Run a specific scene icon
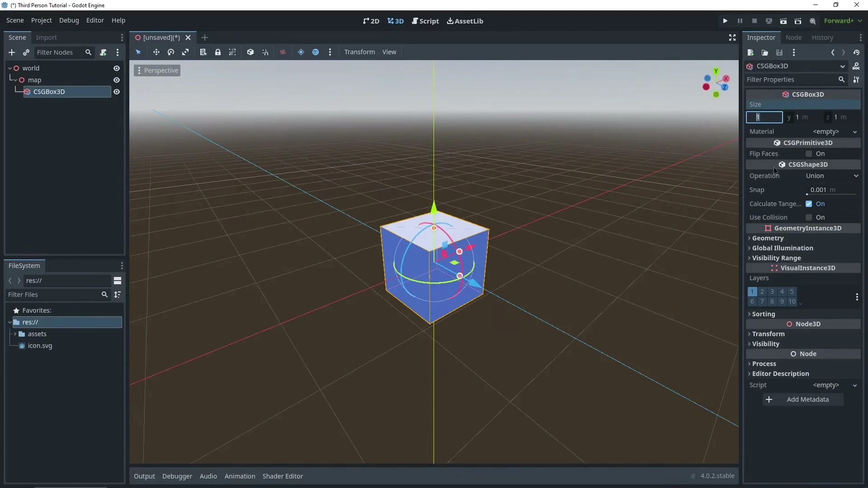 tap(798, 21)
